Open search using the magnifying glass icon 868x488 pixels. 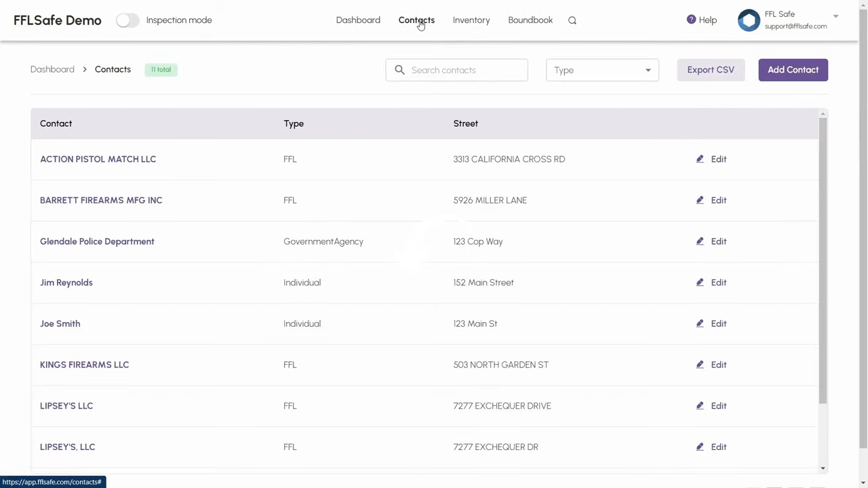(x=572, y=20)
